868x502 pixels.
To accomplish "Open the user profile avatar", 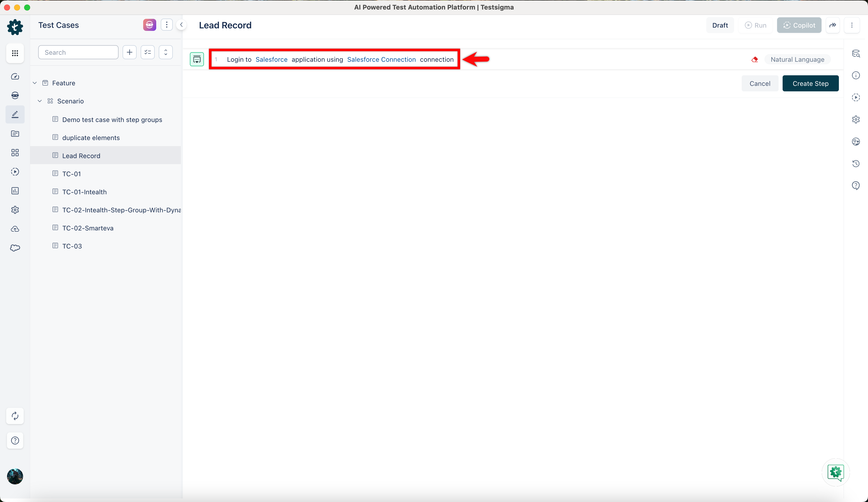I will click(15, 476).
